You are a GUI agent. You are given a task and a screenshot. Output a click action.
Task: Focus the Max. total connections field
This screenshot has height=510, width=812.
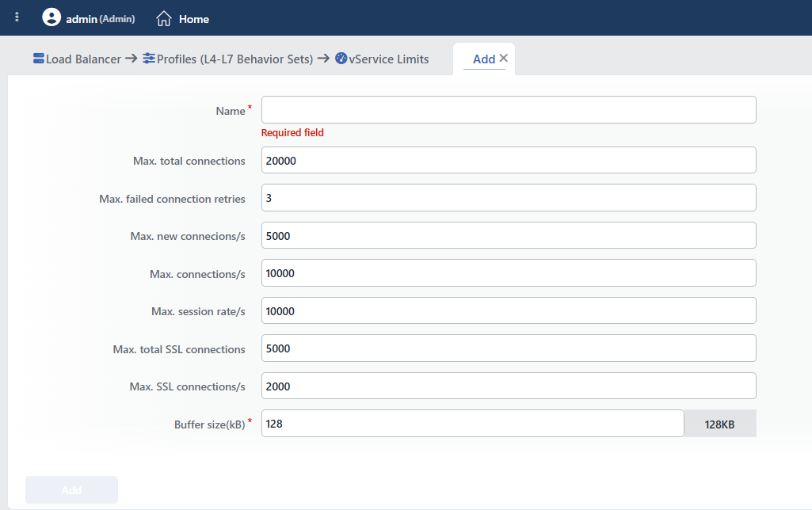(x=509, y=160)
